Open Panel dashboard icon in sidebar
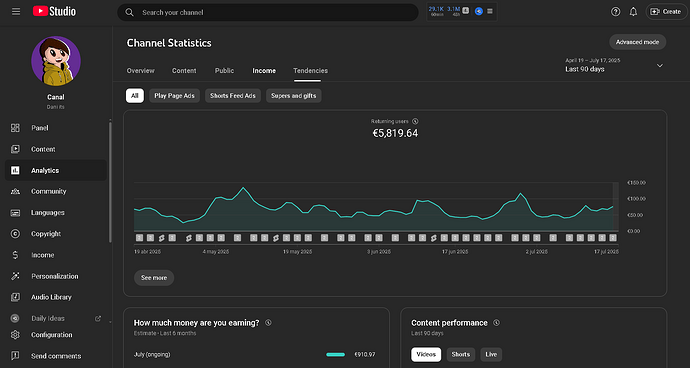Screen dimensions: 690x368 [15, 128]
